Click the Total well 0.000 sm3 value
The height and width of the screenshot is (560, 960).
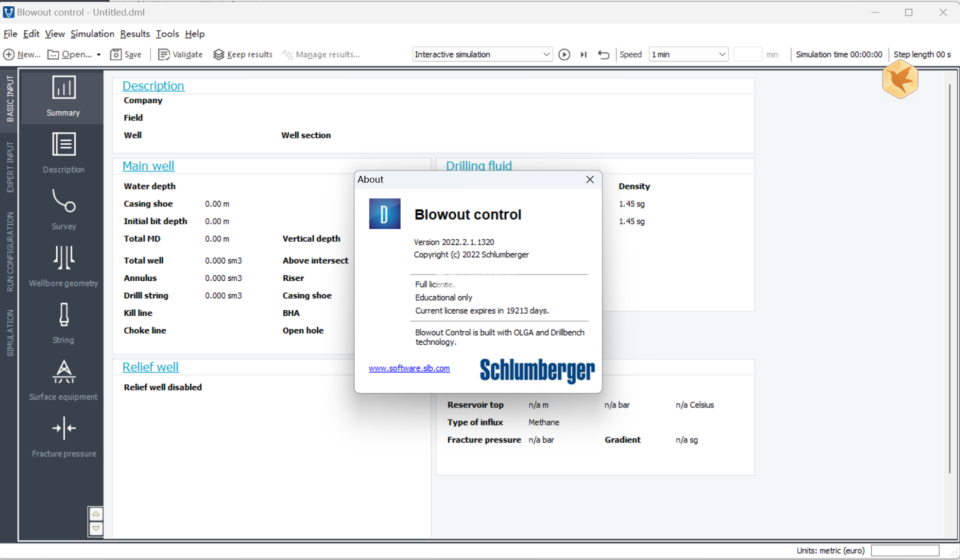[x=223, y=260]
